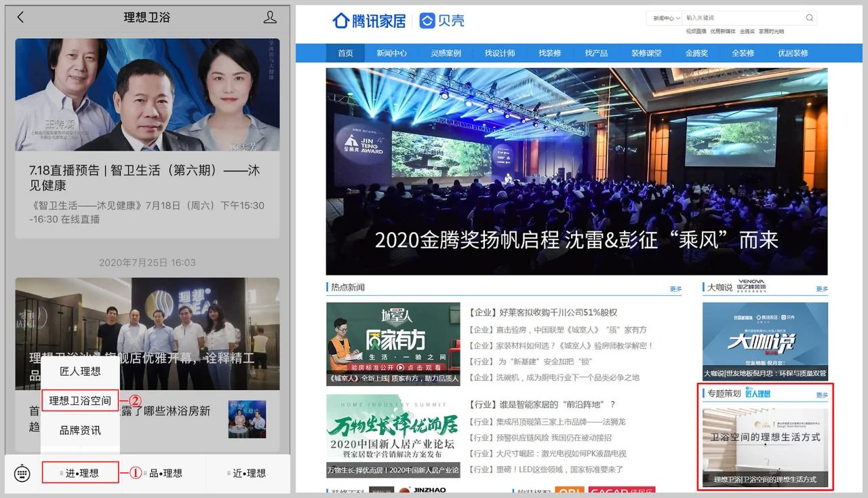Click the 在线直播 time description under 7.18直播预告

pos(147,212)
